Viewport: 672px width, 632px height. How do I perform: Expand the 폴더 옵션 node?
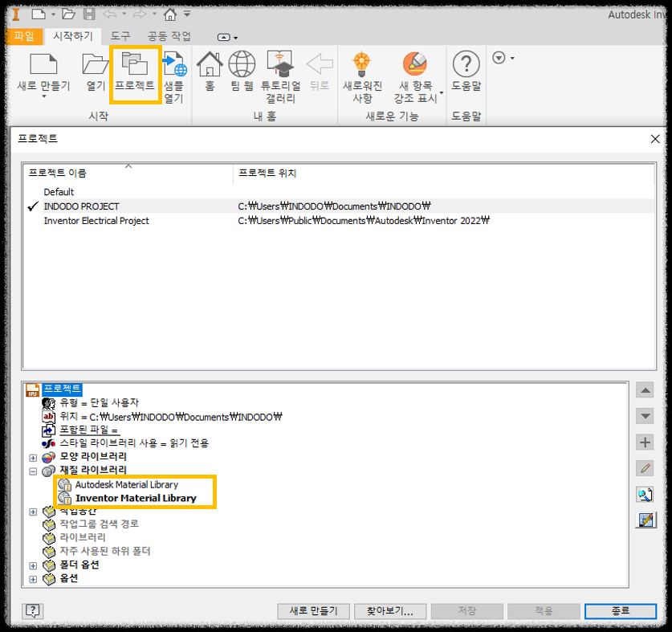[33, 565]
